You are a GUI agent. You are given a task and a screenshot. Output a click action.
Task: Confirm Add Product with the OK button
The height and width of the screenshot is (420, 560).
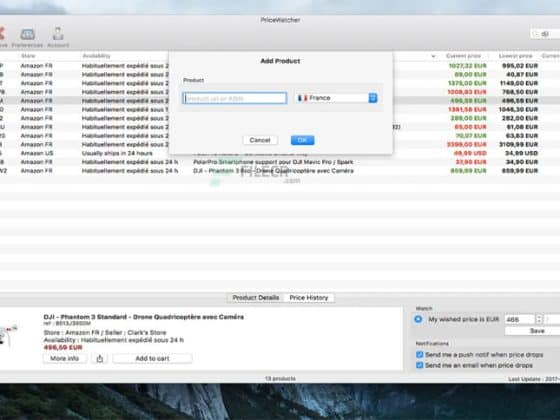pos(302,140)
